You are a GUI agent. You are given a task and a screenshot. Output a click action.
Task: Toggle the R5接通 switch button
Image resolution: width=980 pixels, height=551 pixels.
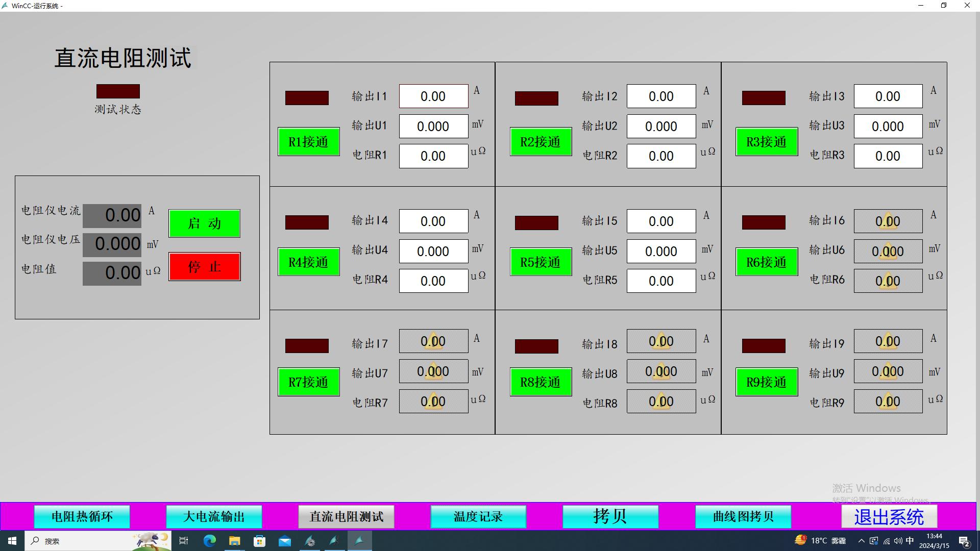[x=541, y=262]
